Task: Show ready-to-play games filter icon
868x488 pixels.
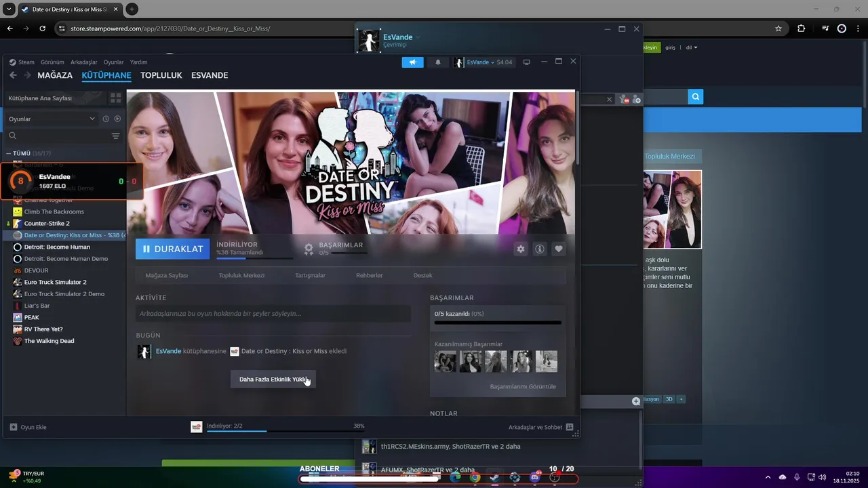Action: click(x=117, y=119)
